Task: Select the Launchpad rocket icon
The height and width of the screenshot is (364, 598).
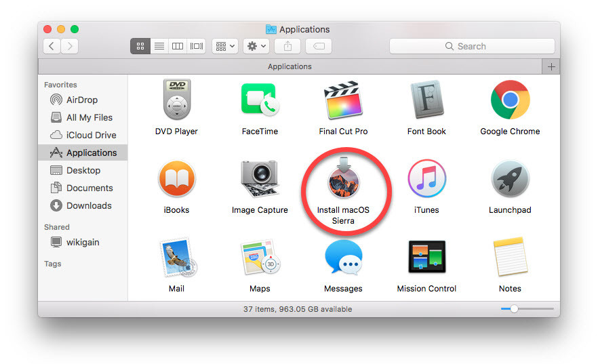Action: [x=511, y=179]
